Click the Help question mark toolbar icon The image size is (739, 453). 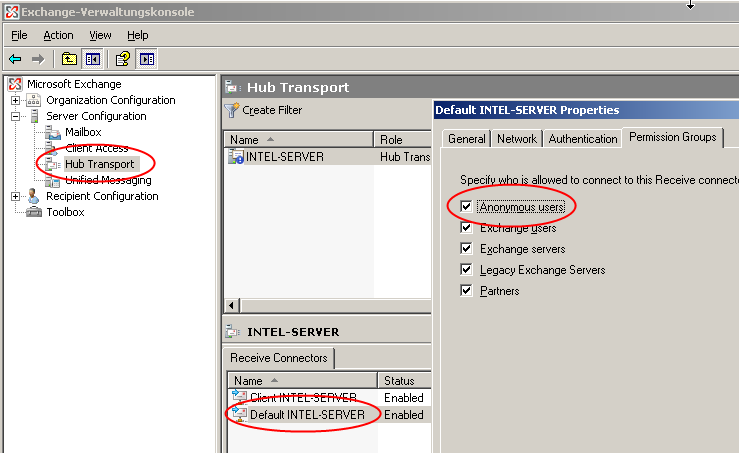click(123, 59)
